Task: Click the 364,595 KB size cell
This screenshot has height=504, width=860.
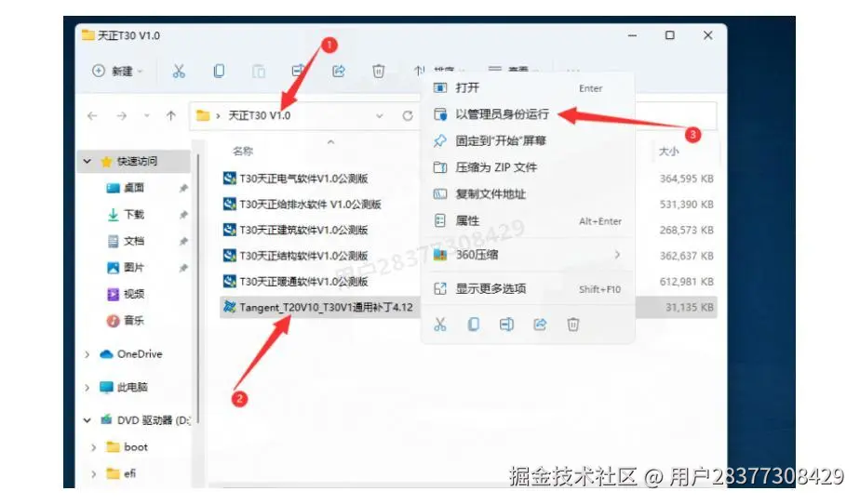Action: click(x=686, y=179)
